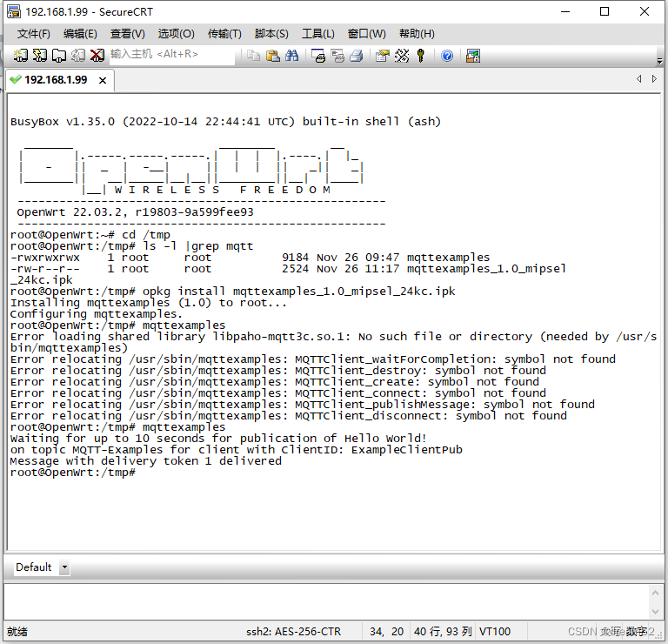This screenshot has width=668, height=644.
Task: Click the Print Screen icon
Action: pos(318,56)
